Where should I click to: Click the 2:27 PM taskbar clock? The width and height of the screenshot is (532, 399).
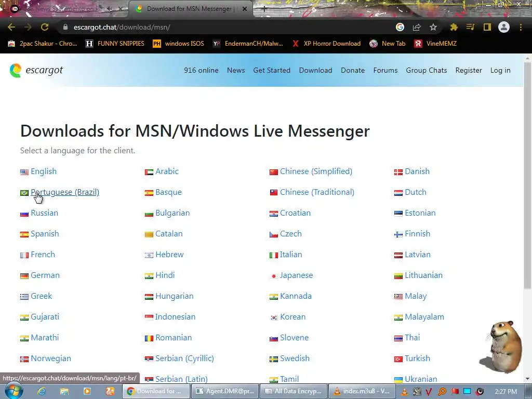(506, 392)
